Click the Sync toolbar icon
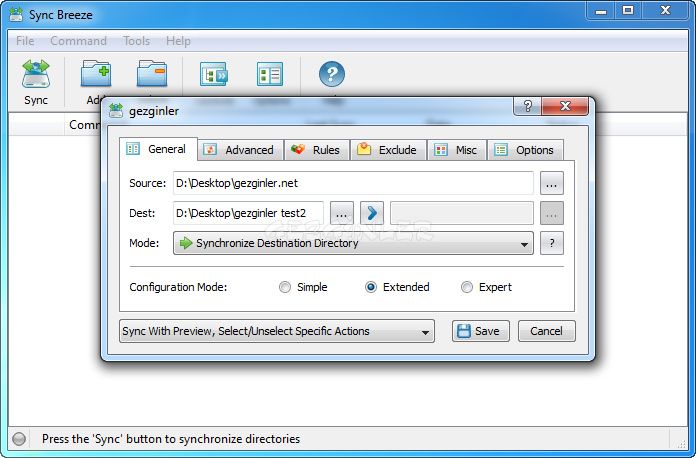The height and width of the screenshot is (458, 696). (x=36, y=74)
